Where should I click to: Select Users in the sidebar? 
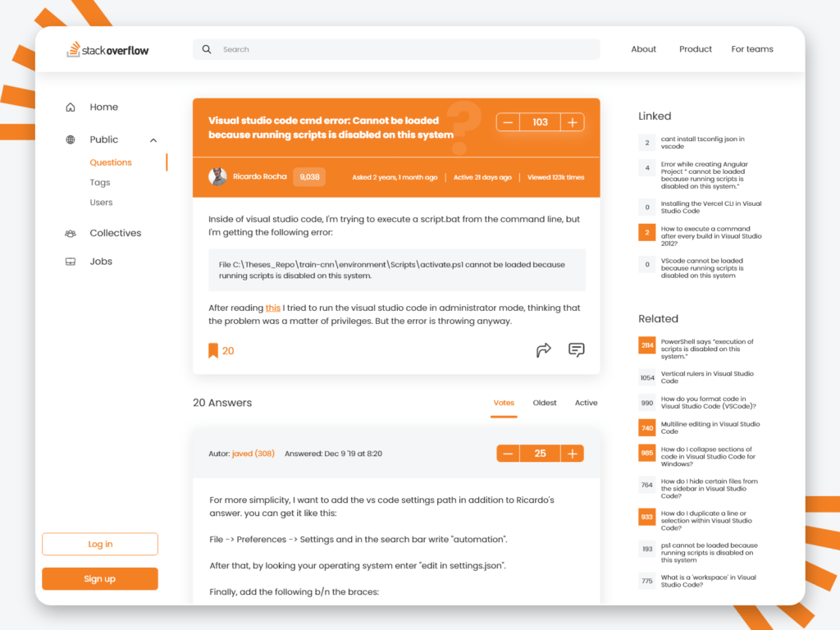(x=101, y=203)
